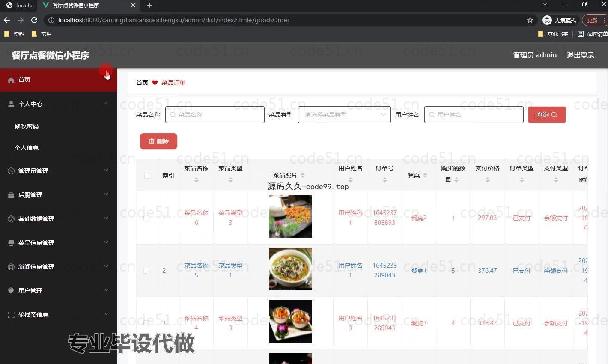This screenshot has height=364, width=608.
Task: Sort table by 用户姓名 column
Action: click(x=351, y=180)
